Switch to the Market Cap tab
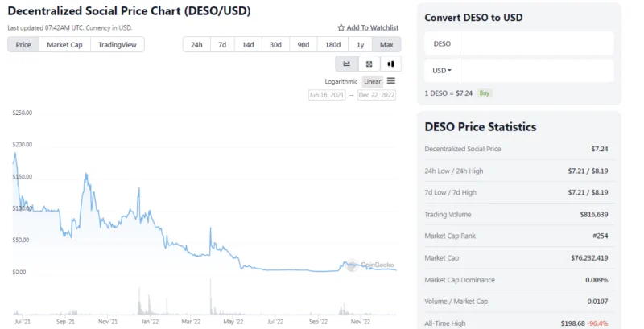 [x=64, y=45]
